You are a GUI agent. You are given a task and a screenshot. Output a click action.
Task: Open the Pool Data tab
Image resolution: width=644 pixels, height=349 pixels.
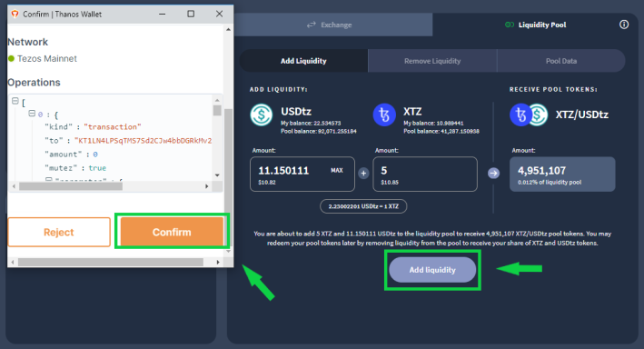(561, 61)
